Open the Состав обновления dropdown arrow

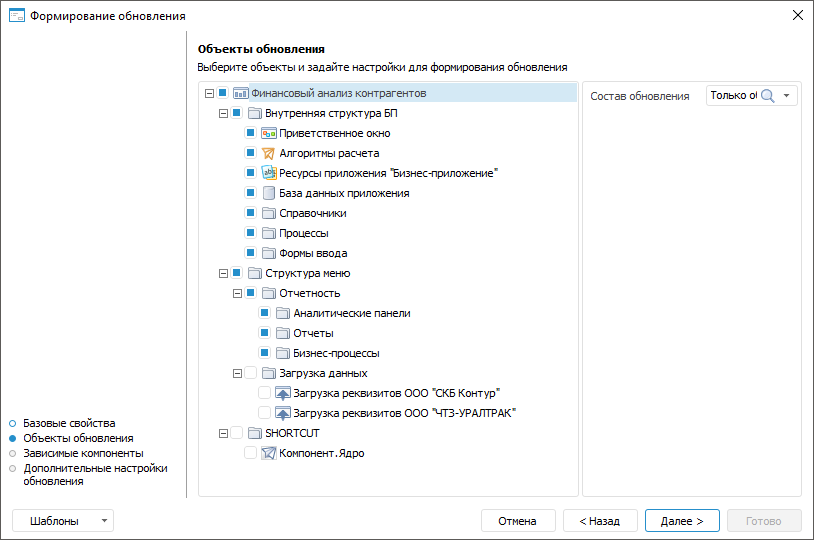coord(788,96)
